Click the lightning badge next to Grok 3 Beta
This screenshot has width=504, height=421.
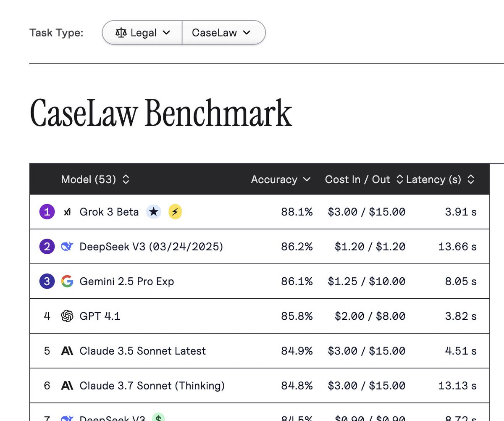[x=175, y=212]
